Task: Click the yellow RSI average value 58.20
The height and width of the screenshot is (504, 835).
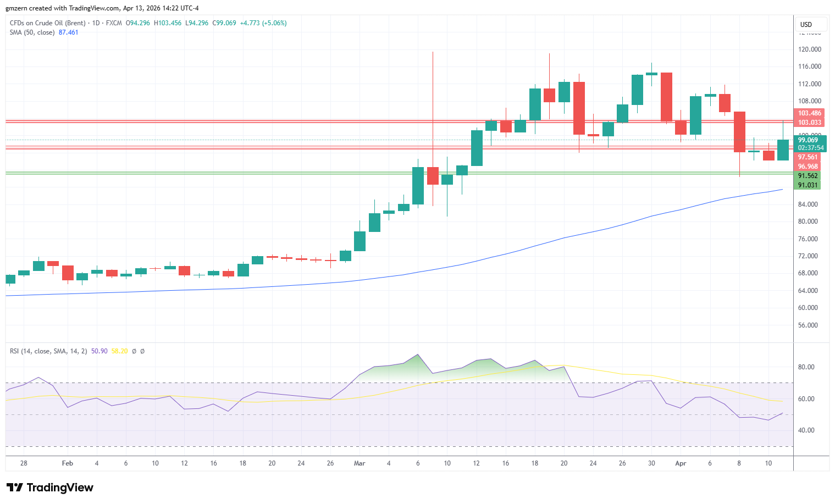Action: [120, 351]
